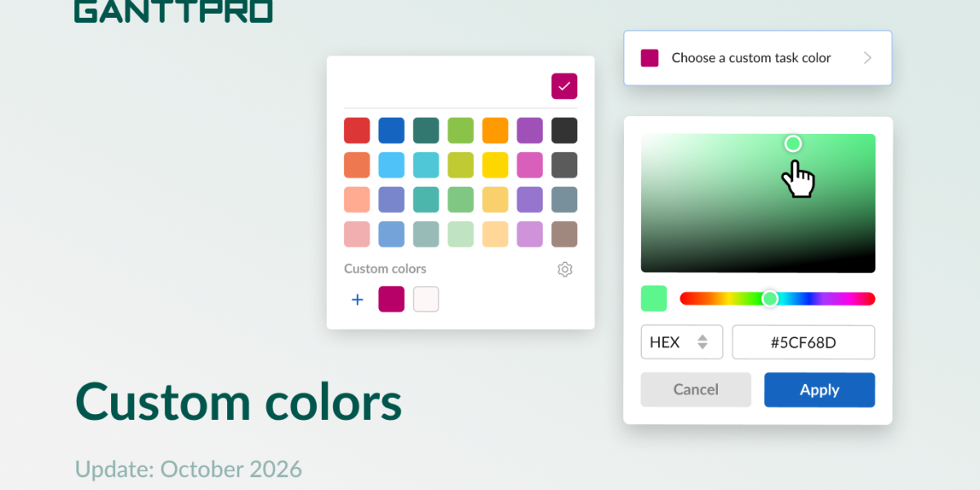Viewport: 980px width, 490px height.
Task: Open custom colors settings gear
Action: (564, 269)
